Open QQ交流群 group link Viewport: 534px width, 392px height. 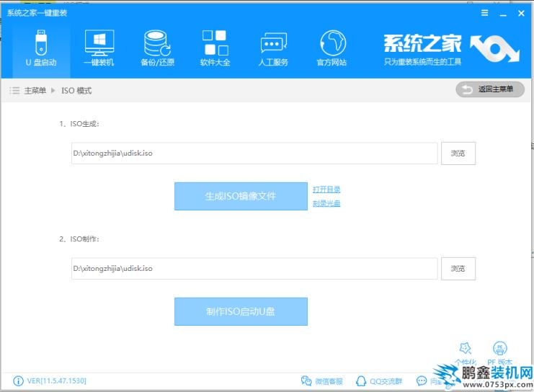[379, 381]
